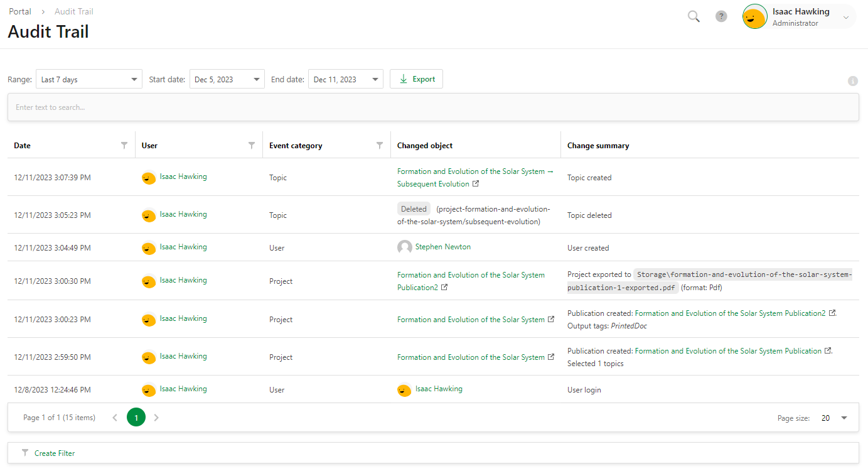The width and height of the screenshot is (868, 471).
Task: Open the Date column filter icon
Action: point(124,145)
